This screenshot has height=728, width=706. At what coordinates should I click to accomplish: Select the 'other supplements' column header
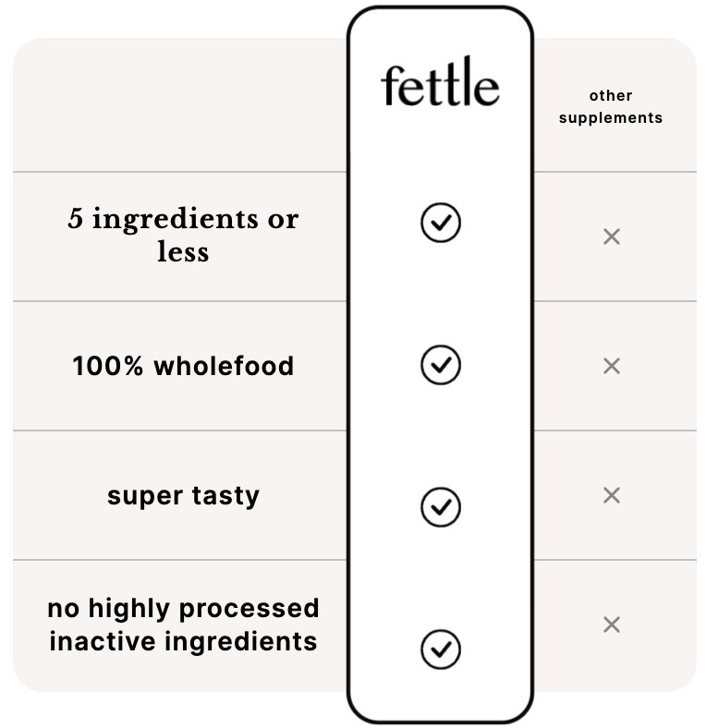tap(611, 107)
